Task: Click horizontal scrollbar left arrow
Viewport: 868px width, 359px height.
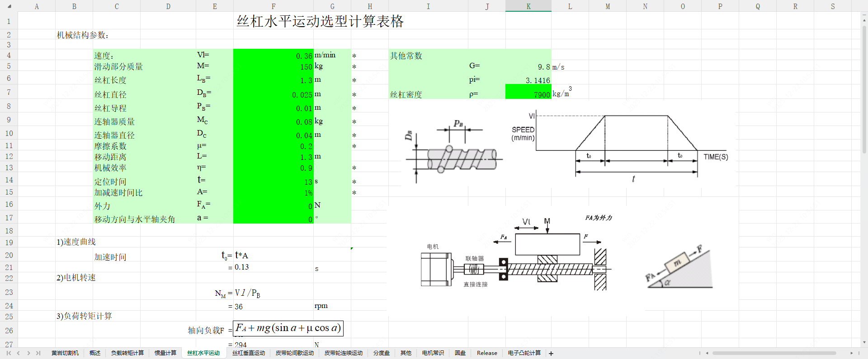Action: tap(707, 353)
